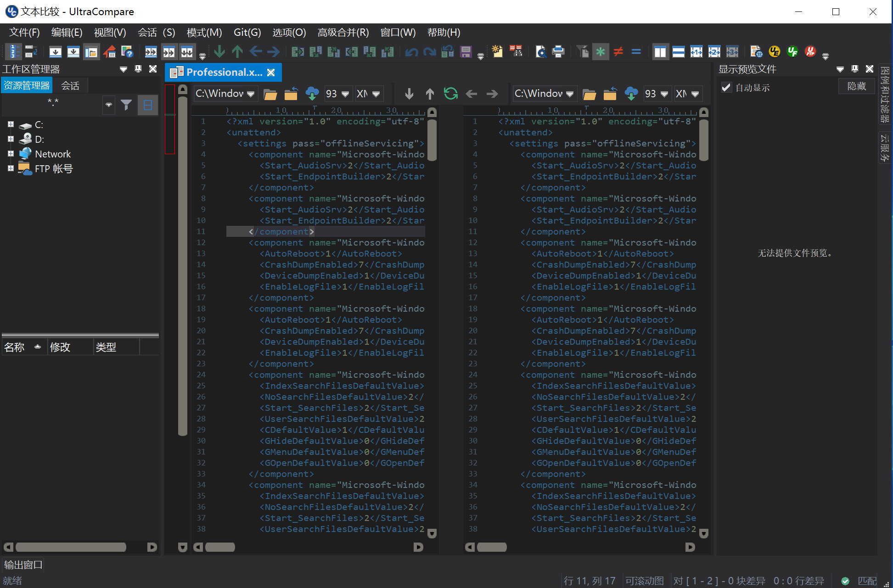Toggle line numbers toolbar icon
This screenshot has width=893, height=588.
click(x=14, y=51)
